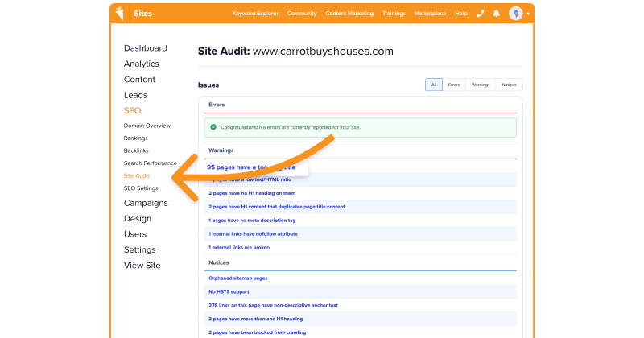Open '1 external links are broken'
This screenshot has width=644, height=338.
239,247
